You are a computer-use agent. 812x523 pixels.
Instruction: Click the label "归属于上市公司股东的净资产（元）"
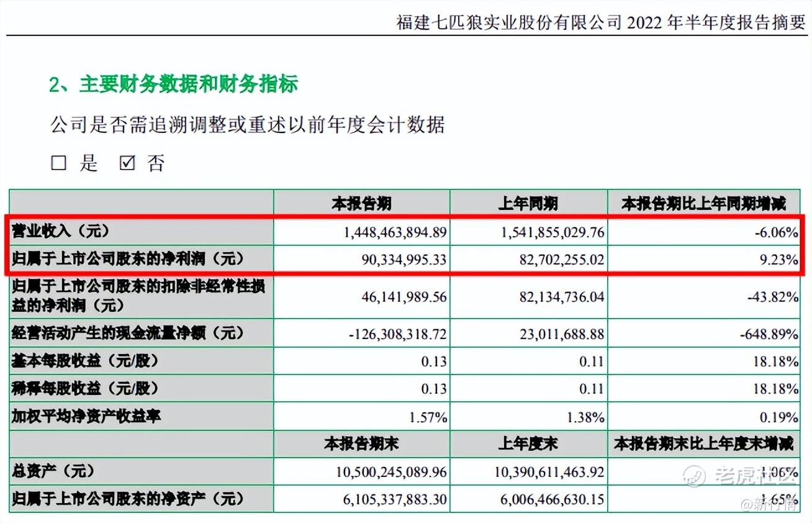click(129, 498)
